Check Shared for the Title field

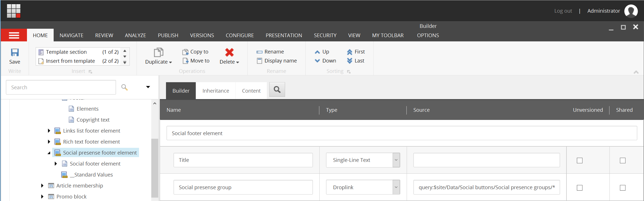pyautogui.click(x=622, y=160)
